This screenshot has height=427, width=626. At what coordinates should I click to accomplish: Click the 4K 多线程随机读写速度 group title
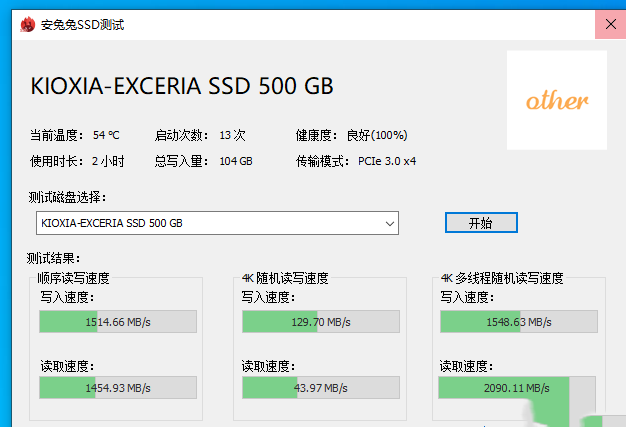[x=502, y=278]
